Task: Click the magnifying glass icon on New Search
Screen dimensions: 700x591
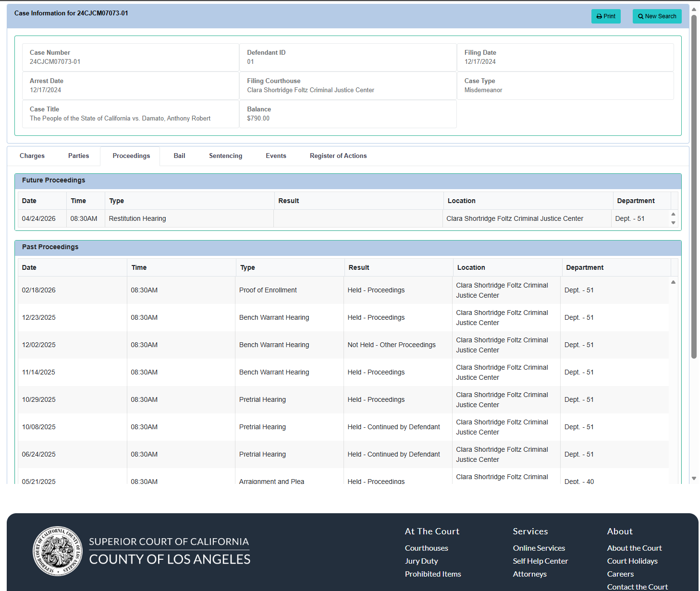Action: tap(640, 16)
